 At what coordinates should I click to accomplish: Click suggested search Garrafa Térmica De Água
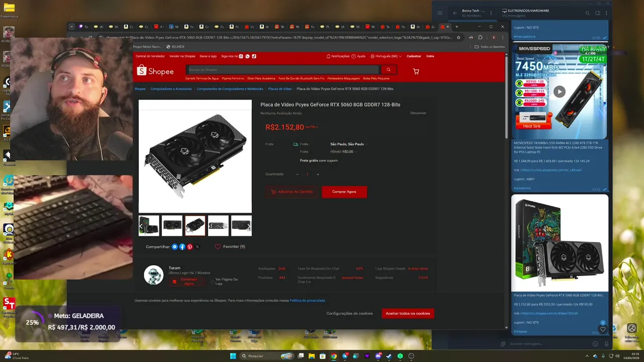click(x=202, y=78)
